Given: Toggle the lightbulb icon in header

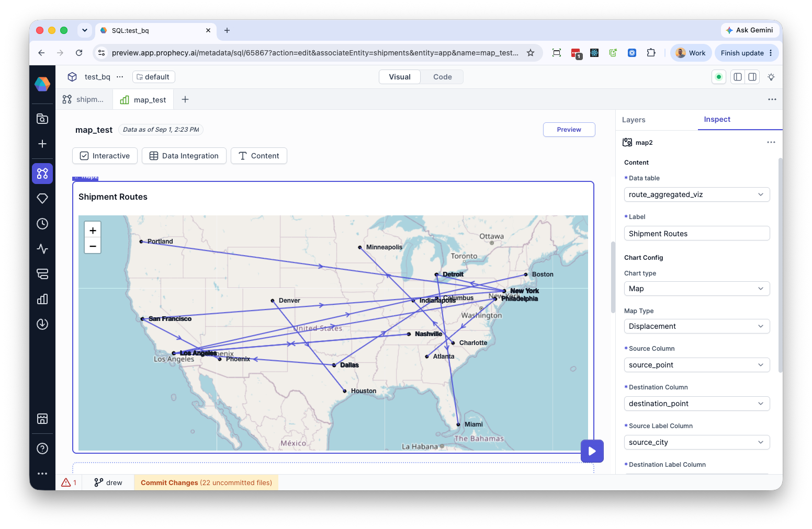Looking at the screenshot, I should coord(771,77).
